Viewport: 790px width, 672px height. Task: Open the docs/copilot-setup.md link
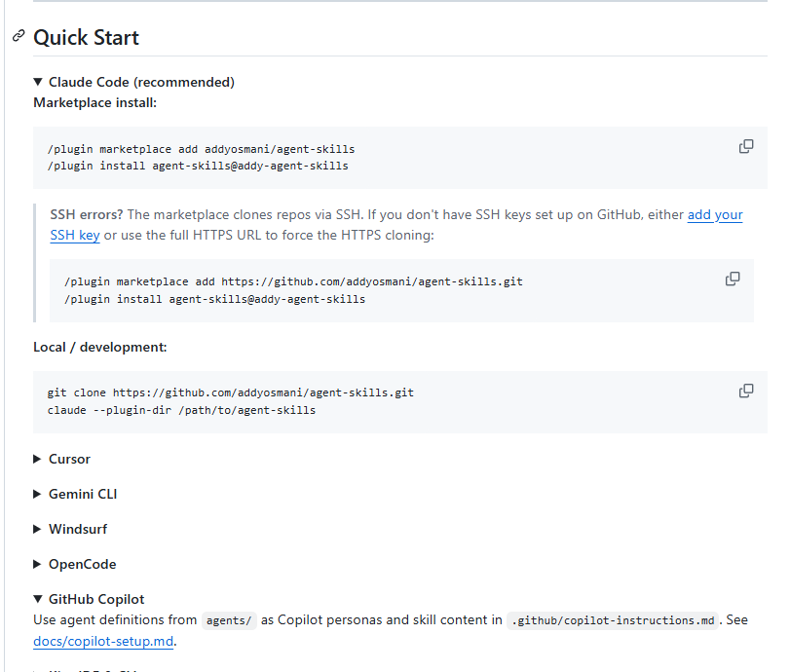point(103,641)
